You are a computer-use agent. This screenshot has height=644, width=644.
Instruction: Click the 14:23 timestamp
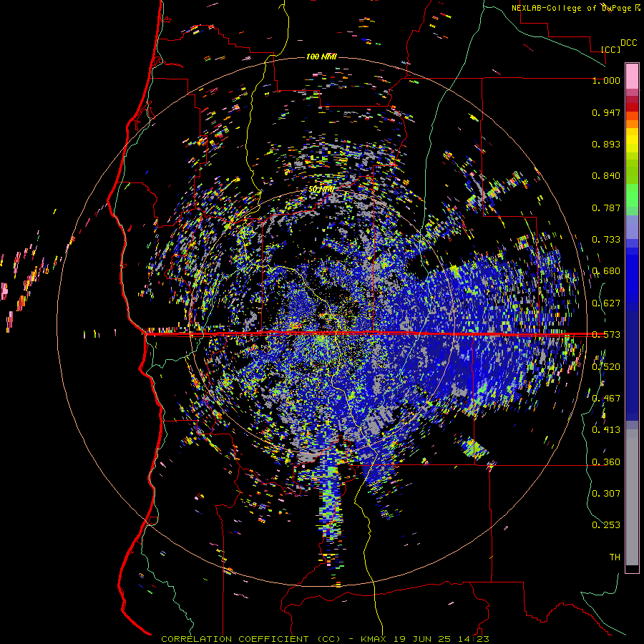point(472,639)
